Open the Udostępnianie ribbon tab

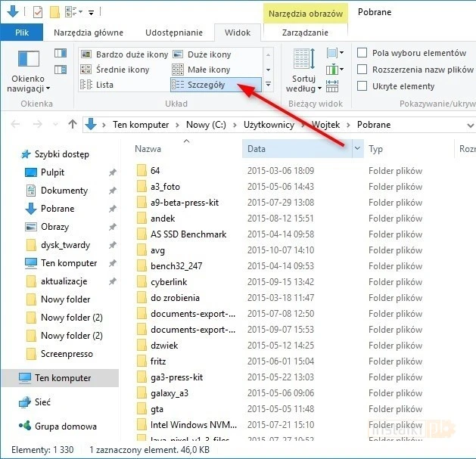pyautogui.click(x=175, y=33)
